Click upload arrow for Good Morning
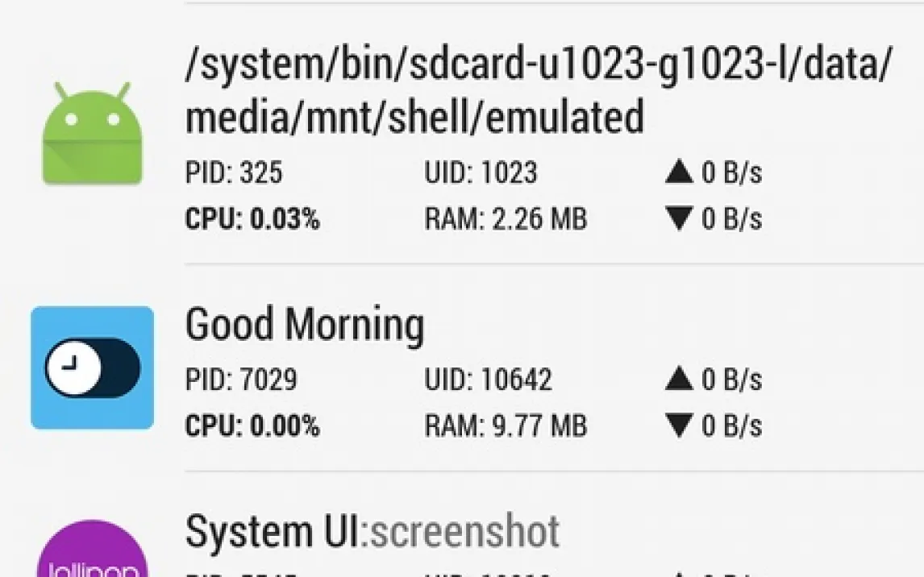Image resolution: width=924 pixels, height=577 pixels. 680,380
